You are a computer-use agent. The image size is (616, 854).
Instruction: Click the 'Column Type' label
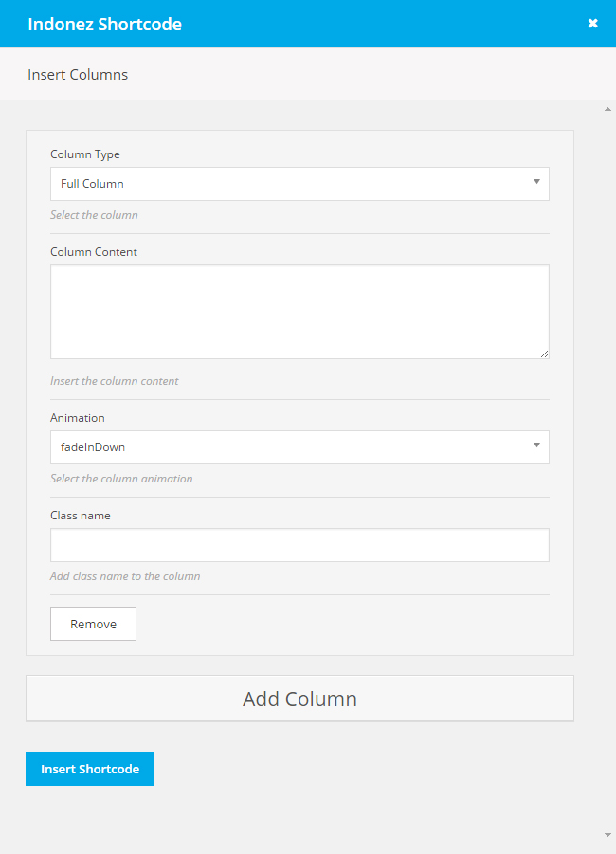[85, 154]
